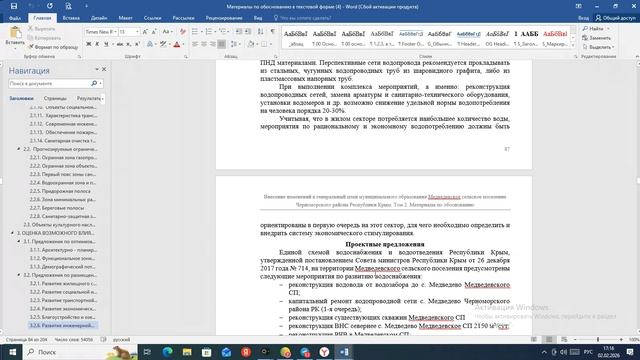Switch to the Ссылки tab

point(152,18)
